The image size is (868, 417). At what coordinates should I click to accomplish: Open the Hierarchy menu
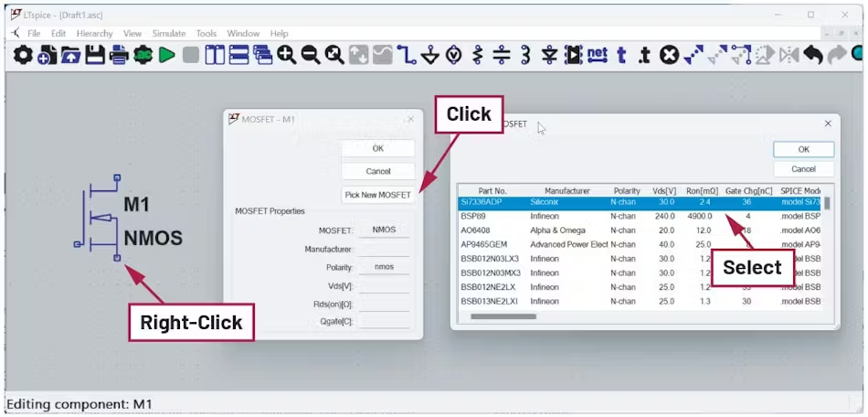[x=95, y=33]
